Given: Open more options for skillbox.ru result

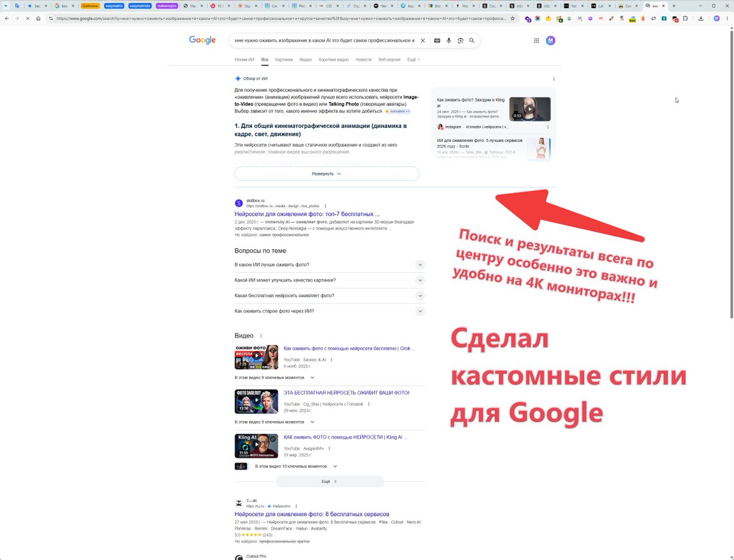Looking at the screenshot, I should tap(325, 206).
